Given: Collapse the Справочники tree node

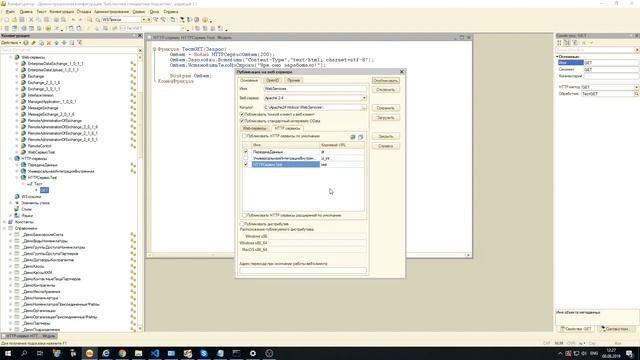Looking at the screenshot, I should pos(5,228).
